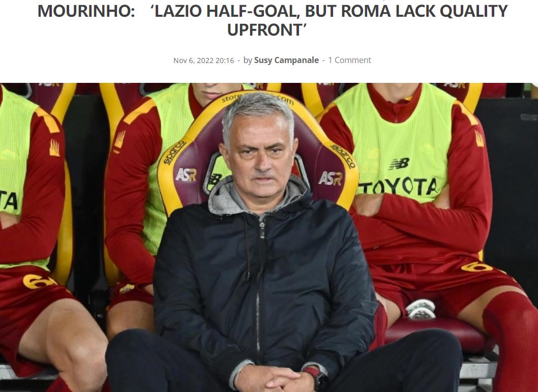This screenshot has width=538, height=392.
Task: Open author Susy Campanale's page
Action: click(x=286, y=60)
